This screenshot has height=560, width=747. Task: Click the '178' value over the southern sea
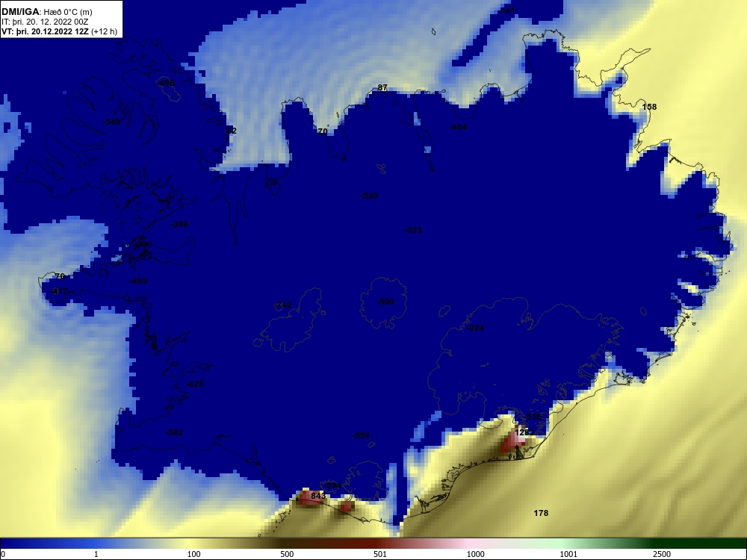(541, 513)
